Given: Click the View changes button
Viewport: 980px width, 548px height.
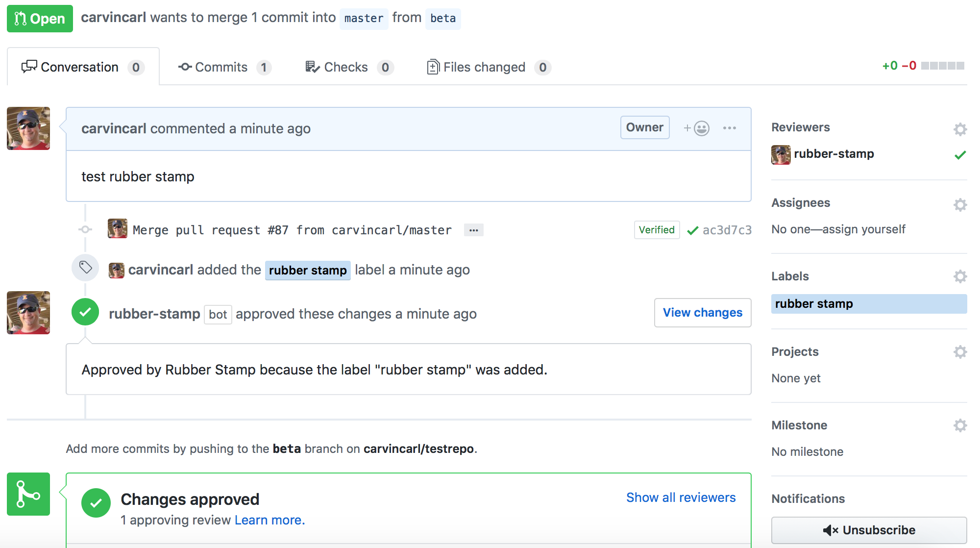Looking at the screenshot, I should (x=702, y=313).
